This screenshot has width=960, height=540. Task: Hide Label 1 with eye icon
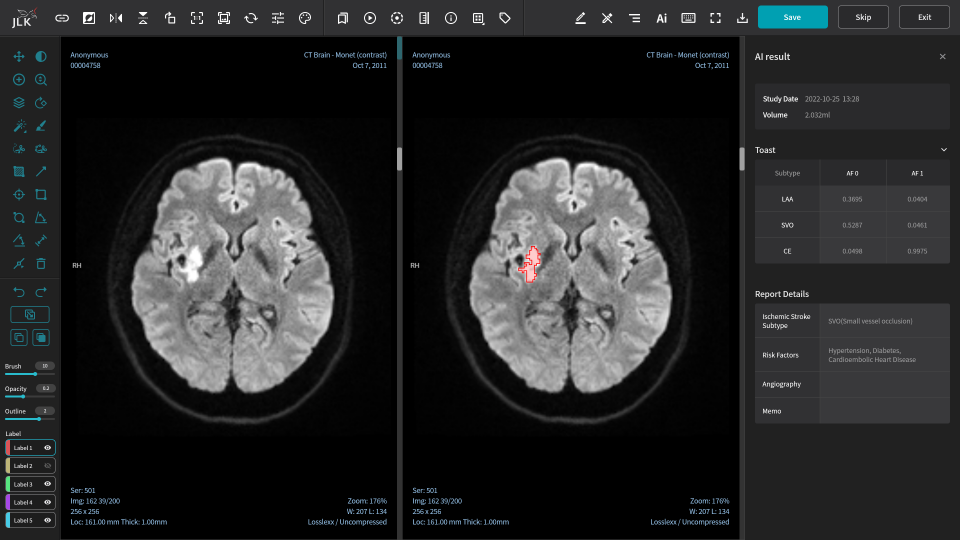[x=47, y=448]
